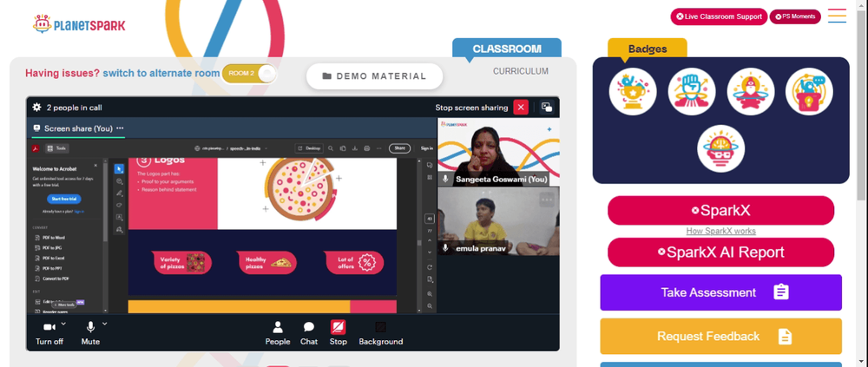Screen dimensions: 868x367
Task: Click the meditating wizard badge
Action: click(750, 91)
